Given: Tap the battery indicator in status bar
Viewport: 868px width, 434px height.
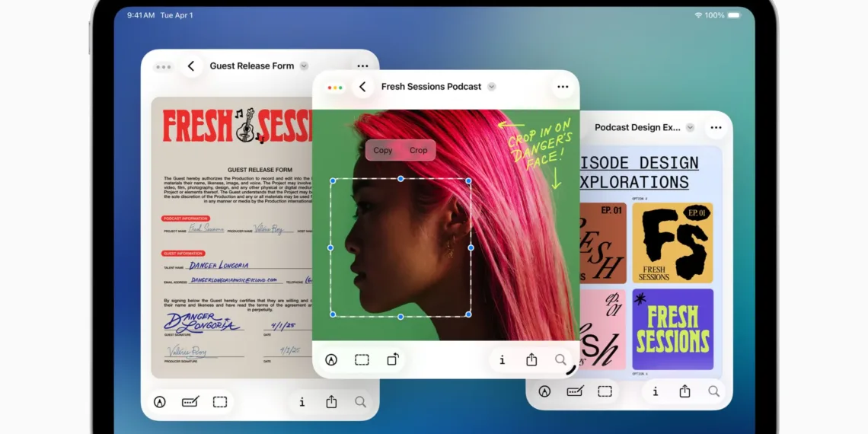Looking at the screenshot, I should tap(734, 15).
